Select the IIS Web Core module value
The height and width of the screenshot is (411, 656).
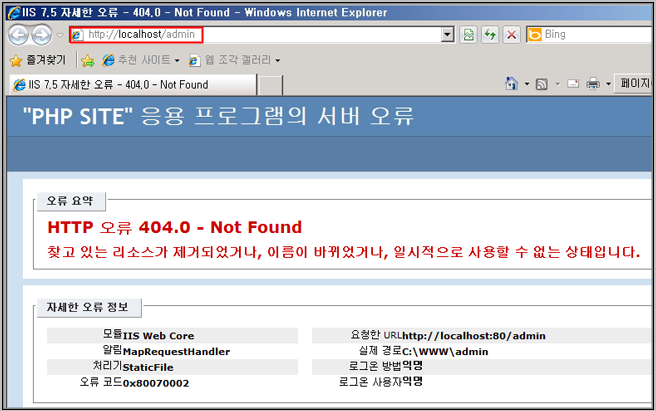[x=159, y=336]
